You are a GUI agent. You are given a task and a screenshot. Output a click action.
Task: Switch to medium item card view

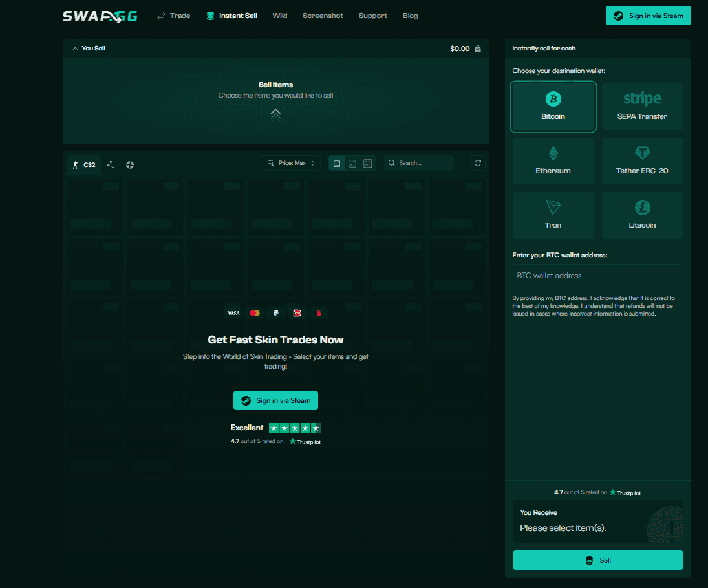point(352,163)
